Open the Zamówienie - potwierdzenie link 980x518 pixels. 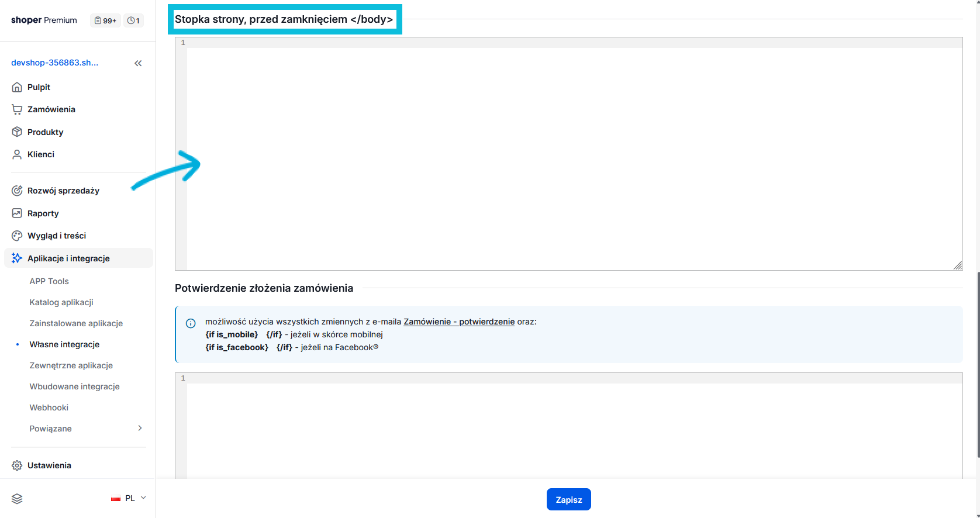(459, 322)
